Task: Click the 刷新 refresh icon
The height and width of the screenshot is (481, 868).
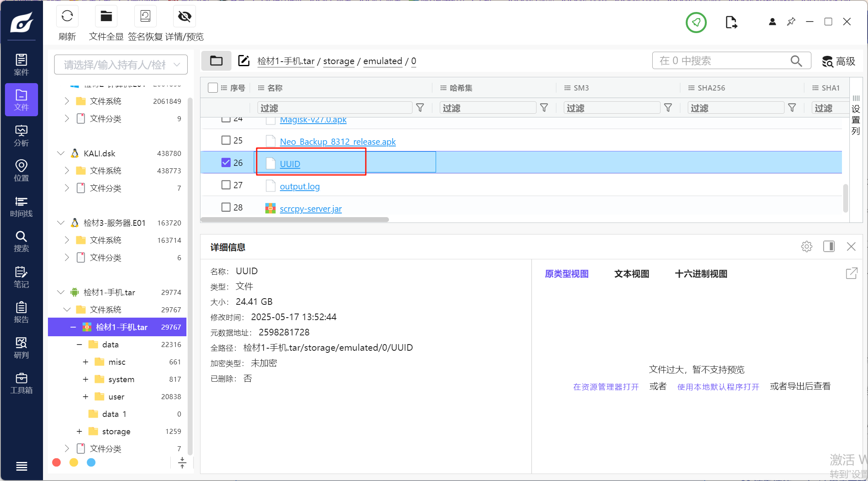Action: (67, 17)
